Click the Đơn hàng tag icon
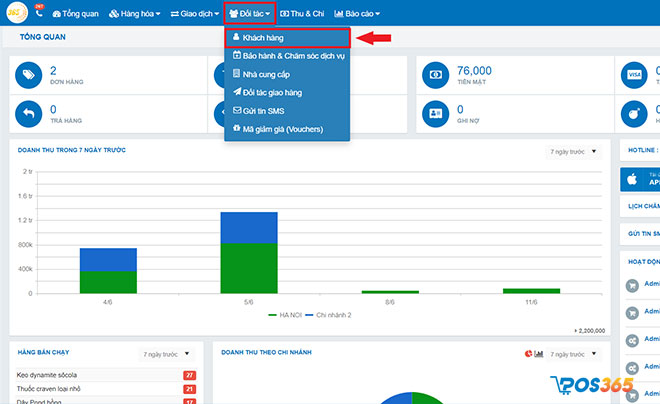This screenshot has width=660, height=404. 29,75
